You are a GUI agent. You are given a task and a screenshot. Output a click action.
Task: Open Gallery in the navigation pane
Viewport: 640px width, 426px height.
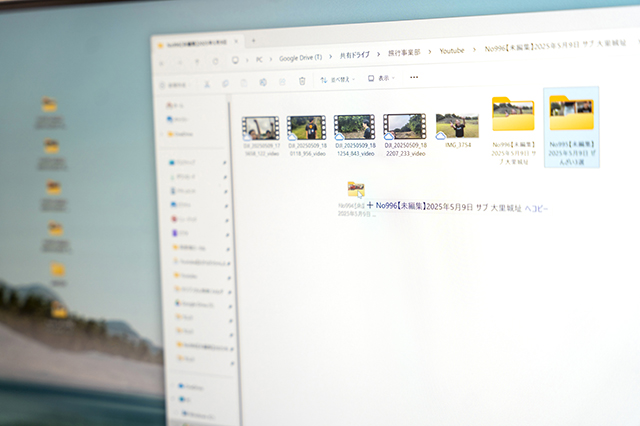[177, 119]
